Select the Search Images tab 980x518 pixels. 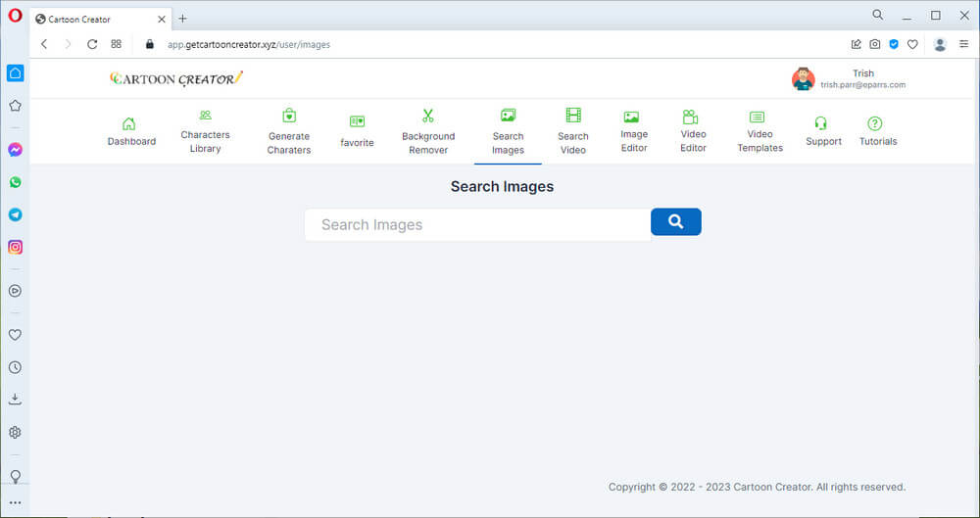pyautogui.click(x=508, y=132)
